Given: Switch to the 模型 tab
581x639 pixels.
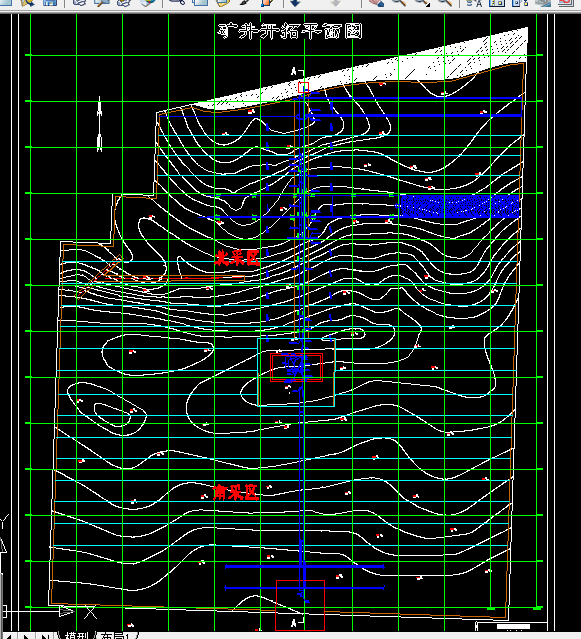Looking at the screenshot, I should [76, 636].
